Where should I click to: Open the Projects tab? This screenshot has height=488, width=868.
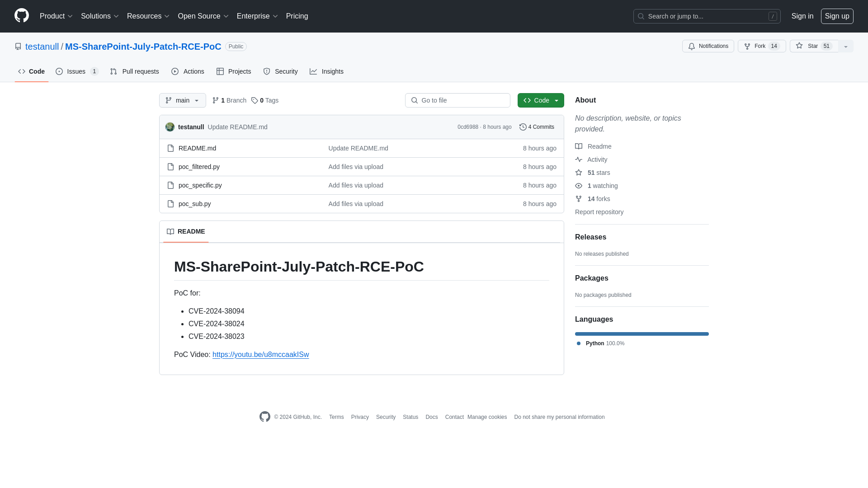pos(234,71)
